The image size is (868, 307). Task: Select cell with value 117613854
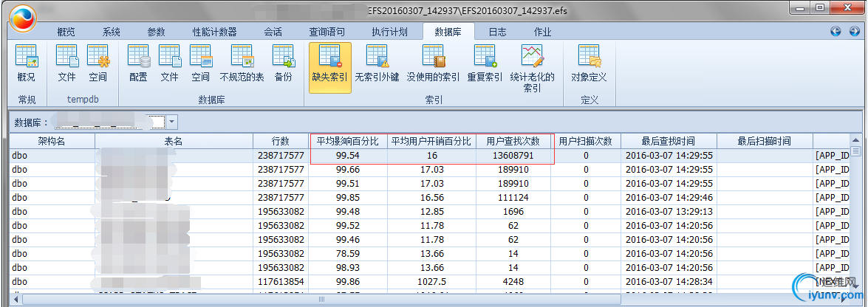coord(281,282)
